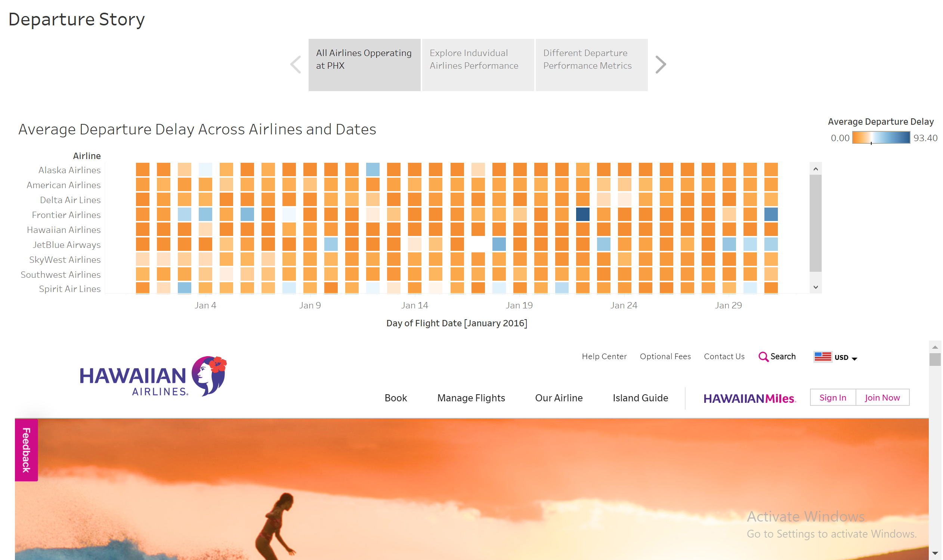Screen dimensions: 943x560
Task: Click the Jan 29 axis label
Action: (729, 305)
